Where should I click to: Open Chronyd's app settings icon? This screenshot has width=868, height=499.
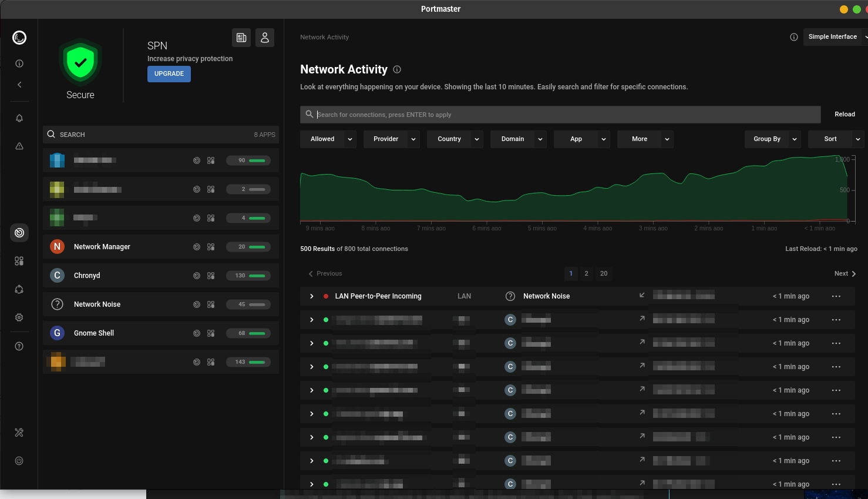pyautogui.click(x=211, y=276)
